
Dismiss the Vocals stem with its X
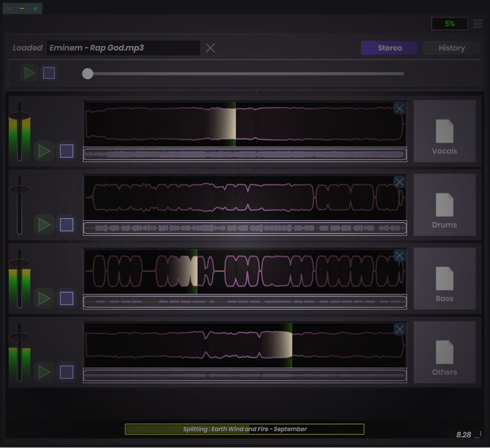399,108
